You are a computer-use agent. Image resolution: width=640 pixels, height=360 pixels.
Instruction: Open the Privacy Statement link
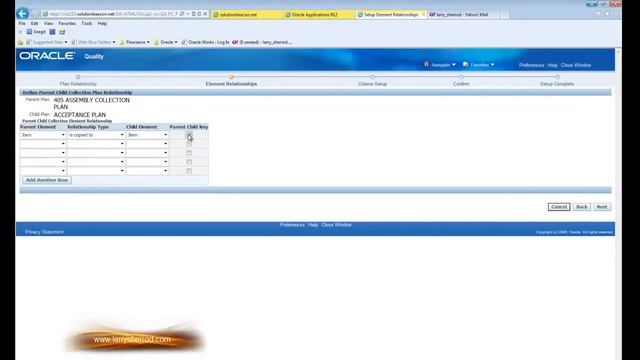coord(44,232)
